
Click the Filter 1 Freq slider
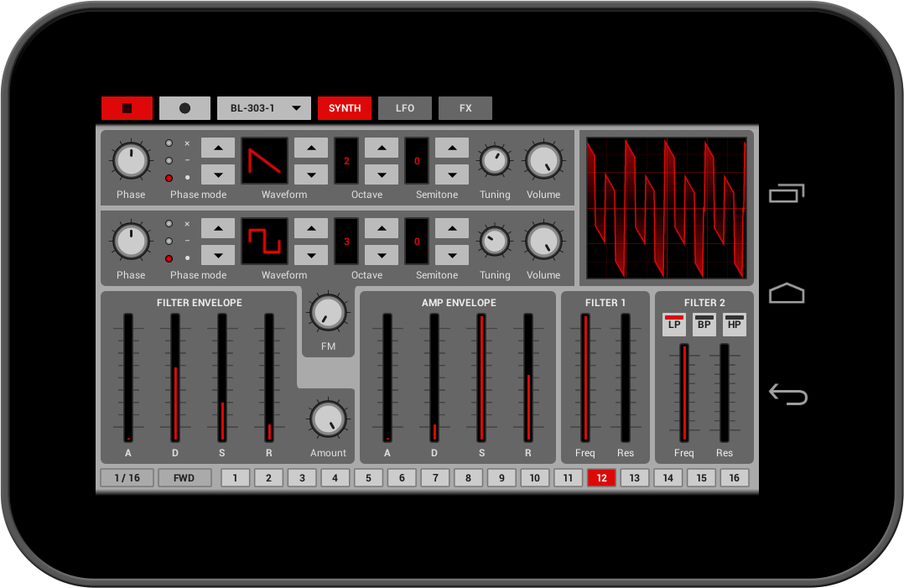[x=585, y=377]
